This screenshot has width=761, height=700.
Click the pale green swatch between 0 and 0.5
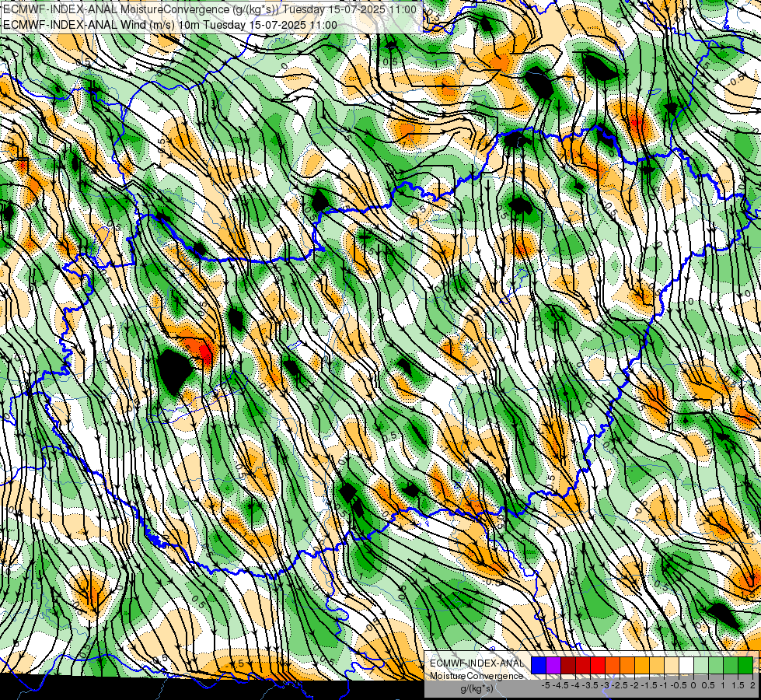(x=701, y=665)
